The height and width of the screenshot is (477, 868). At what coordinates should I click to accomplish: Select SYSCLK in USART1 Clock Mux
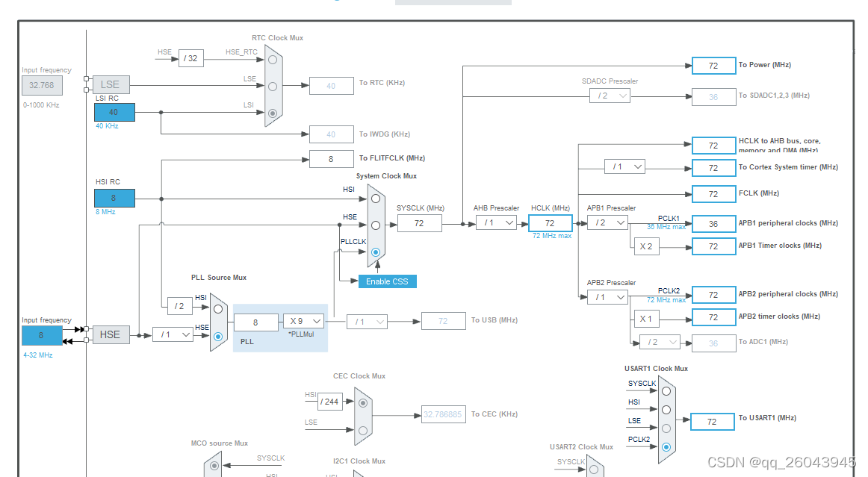[666, 391]
